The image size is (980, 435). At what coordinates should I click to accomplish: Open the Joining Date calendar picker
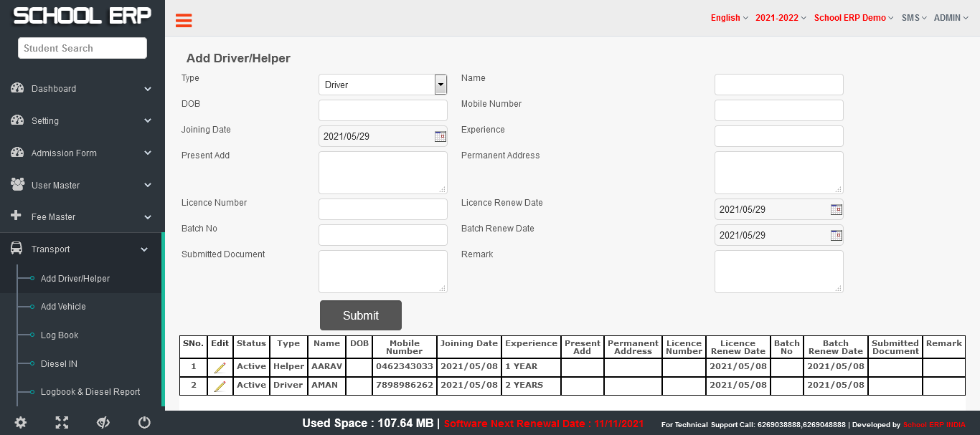pos(440,136)
